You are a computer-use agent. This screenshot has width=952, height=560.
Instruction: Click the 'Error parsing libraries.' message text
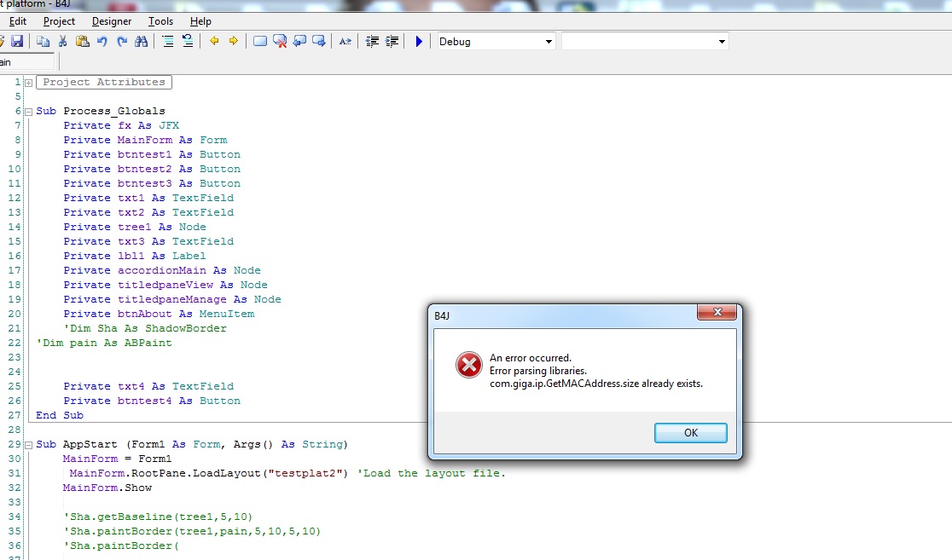pyautogui.click(x=538, y=371)
